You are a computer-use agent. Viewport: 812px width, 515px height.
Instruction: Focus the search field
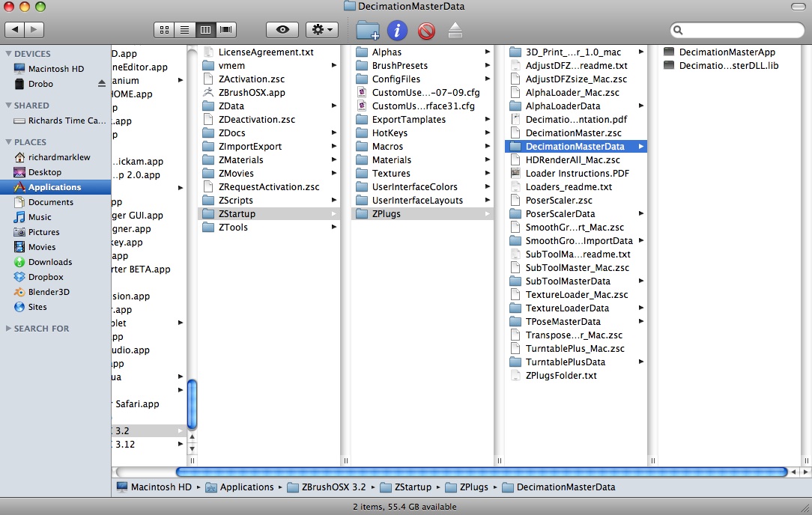coord(737,30)
